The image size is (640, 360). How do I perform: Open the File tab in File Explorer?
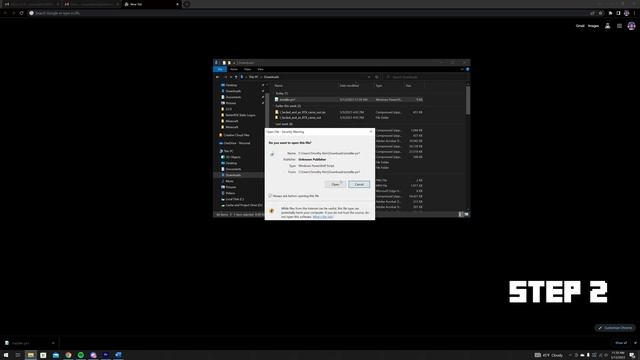pyautogui.click(x=220, y=69)
